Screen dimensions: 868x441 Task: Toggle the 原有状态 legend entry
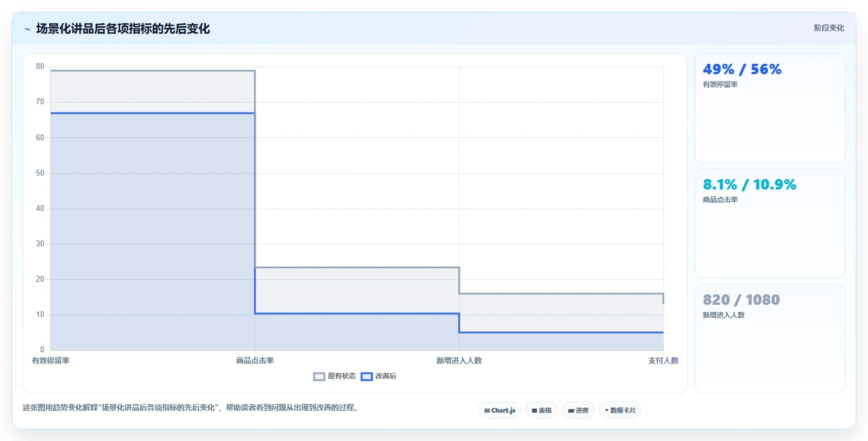334,376
